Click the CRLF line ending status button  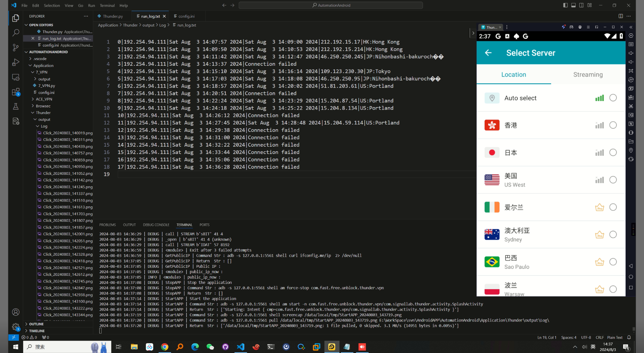tap(599, 337)
